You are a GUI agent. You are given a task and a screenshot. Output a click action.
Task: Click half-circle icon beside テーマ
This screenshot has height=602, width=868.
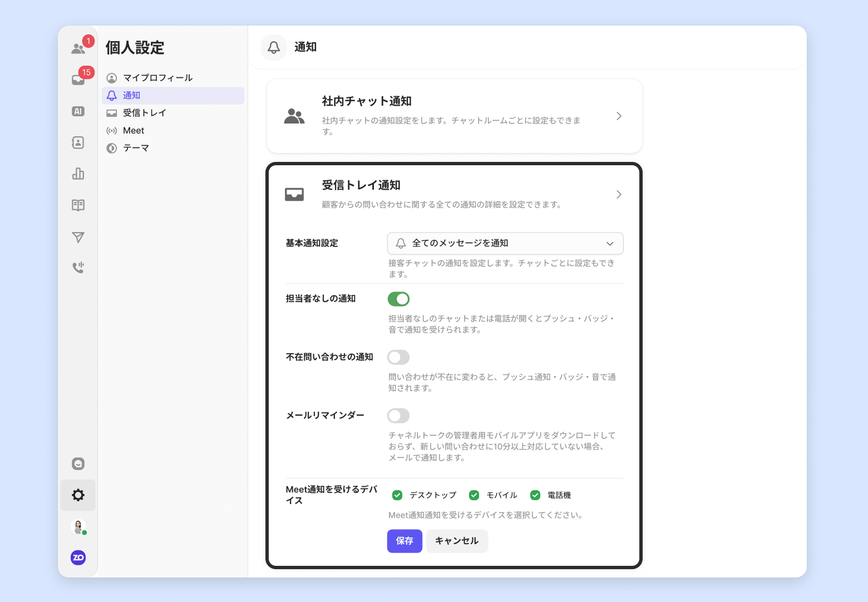tap(112, 148)
